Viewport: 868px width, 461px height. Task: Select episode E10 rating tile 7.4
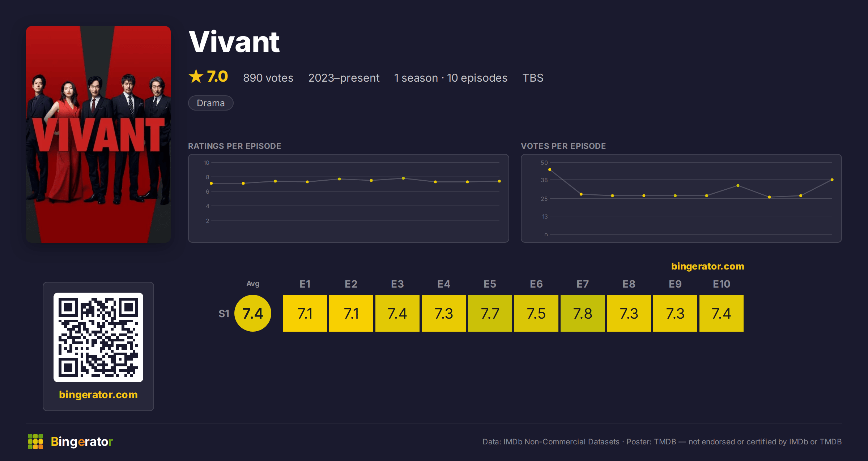tap(722, 313)
